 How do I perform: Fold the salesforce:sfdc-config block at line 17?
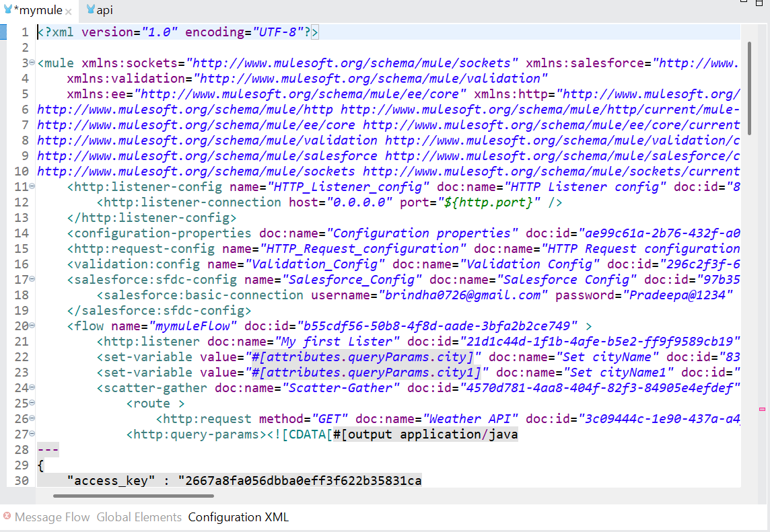pyautogui.click(x=32, y=280)
